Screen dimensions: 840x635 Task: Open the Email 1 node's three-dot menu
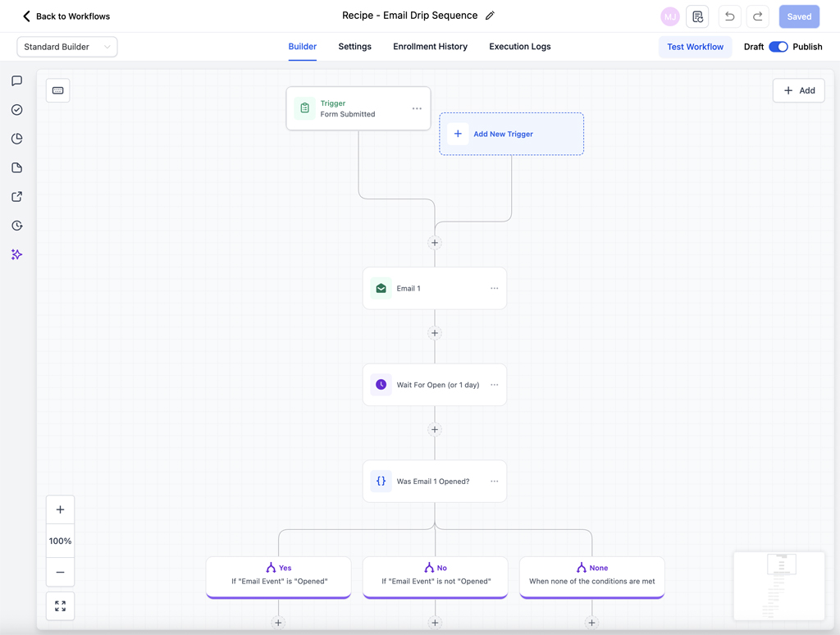(x=494, y=288)
